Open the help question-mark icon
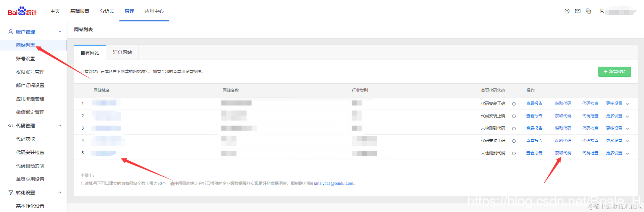Viewport: 644px width, 212px height. [567, 11]
